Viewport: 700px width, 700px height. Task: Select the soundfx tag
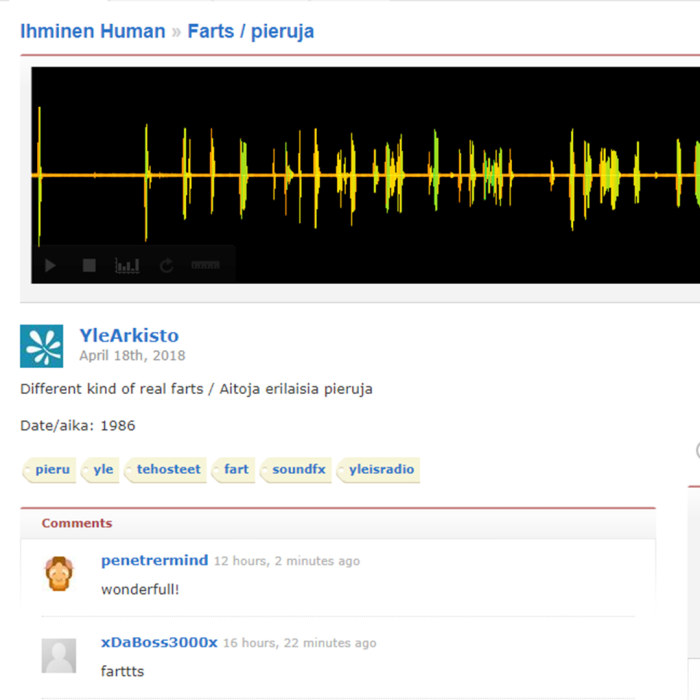tap(296, 470)
